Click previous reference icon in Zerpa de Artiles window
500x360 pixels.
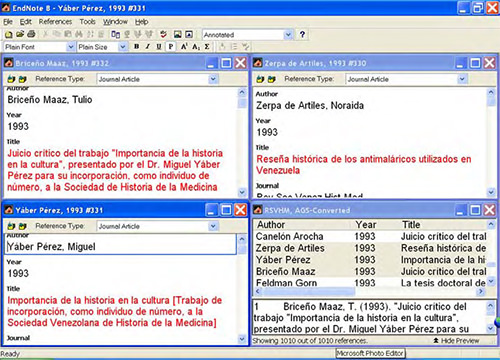pyautogui.click(x=261, y=79)
